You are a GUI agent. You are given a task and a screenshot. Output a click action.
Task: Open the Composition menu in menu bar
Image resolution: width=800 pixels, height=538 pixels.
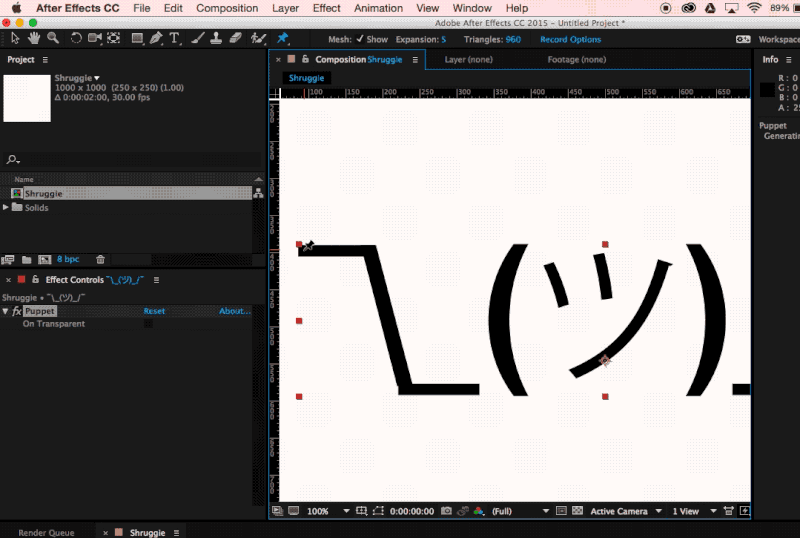click(x=227, y=8)
